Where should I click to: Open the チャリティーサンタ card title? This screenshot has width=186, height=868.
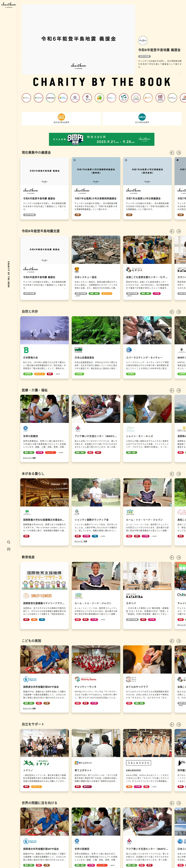click(x=85, y=687)
